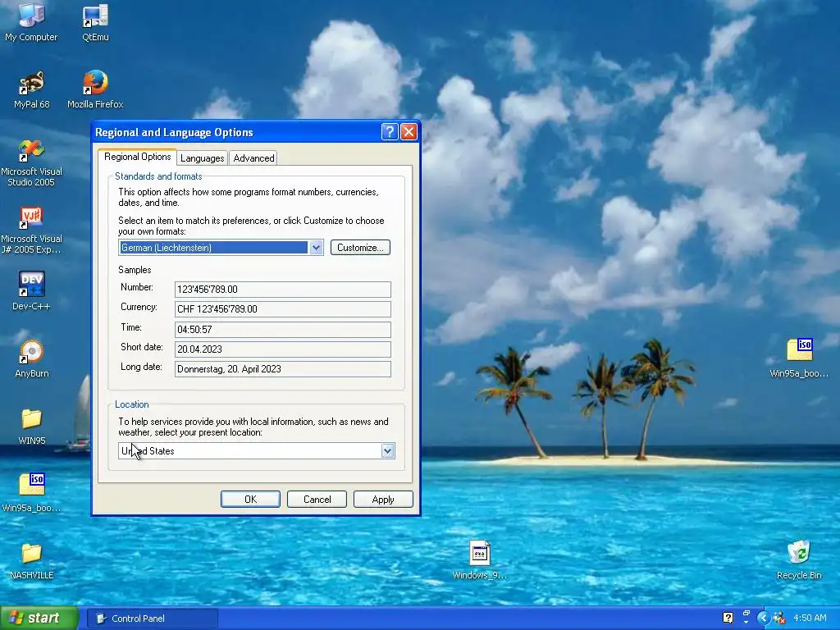Screen dimensions: 840x630
Task: Click the 4:50 AM system clock
Action: (810, 619)
